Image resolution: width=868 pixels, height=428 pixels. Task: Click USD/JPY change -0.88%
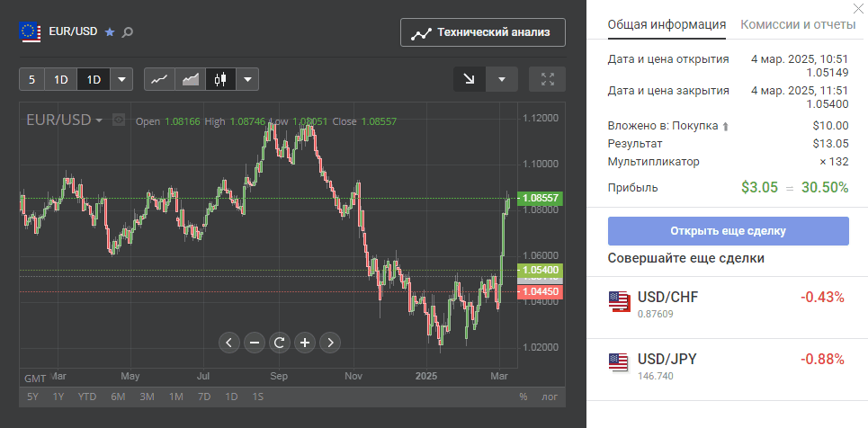click(822, 360)
